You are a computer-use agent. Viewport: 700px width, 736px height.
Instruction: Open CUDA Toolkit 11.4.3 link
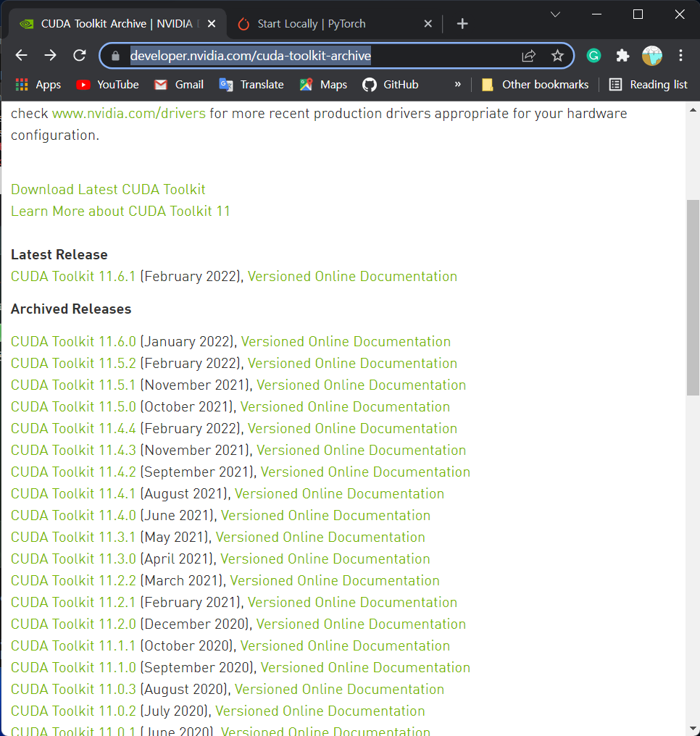73,450
